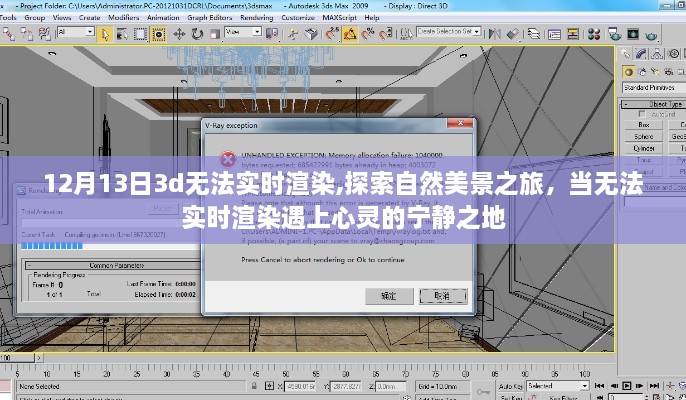Click the 取消 button in V-Ray exception dialog
The image size is (686, 400).
[443, 296]
